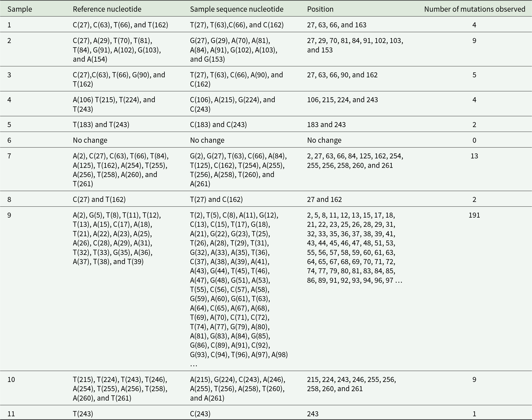532x420 pixels.
Task: Select C(243) sample sequence in row 11
Action: tap(200, 414)
